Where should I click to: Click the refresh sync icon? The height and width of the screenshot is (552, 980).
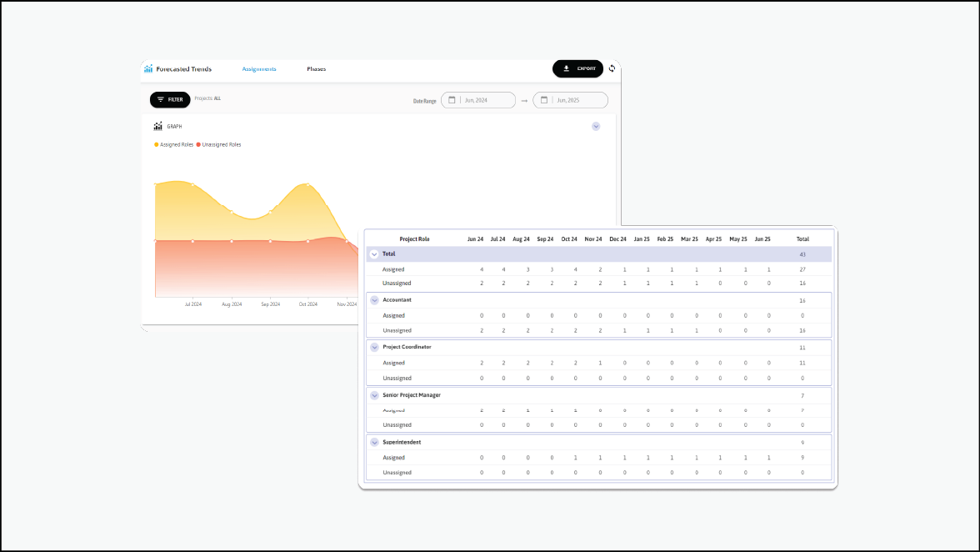point(612,68)
